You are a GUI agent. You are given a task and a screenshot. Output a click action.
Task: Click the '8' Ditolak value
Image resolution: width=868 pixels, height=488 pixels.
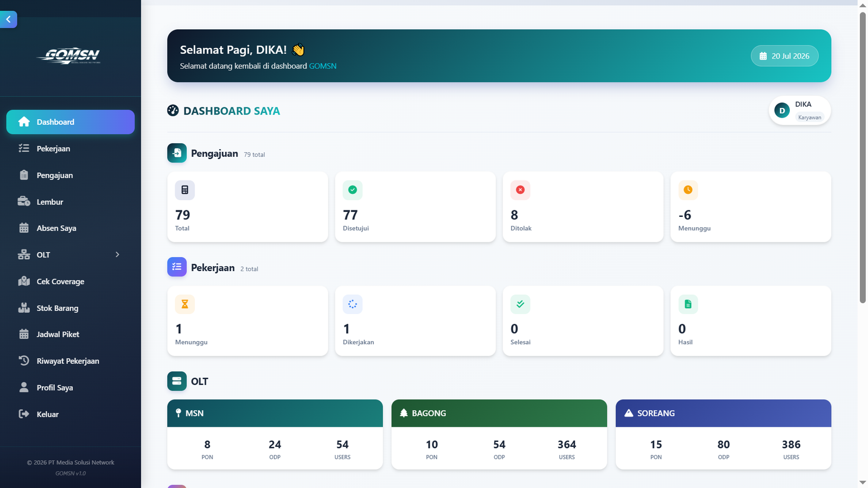[x=514, y=215]
